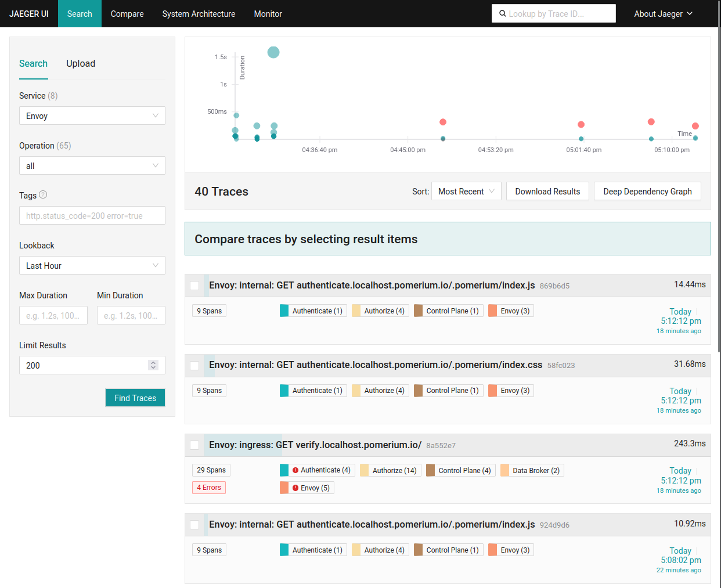Click the red error icon on Envoy (5)
721x588 pixels.
pyautogui.click(x=295, y=488)
